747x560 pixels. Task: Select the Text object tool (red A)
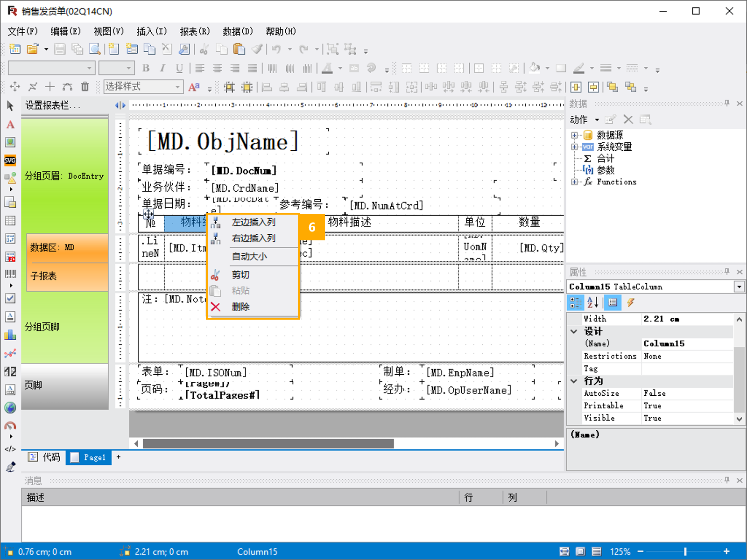[10, 125]
